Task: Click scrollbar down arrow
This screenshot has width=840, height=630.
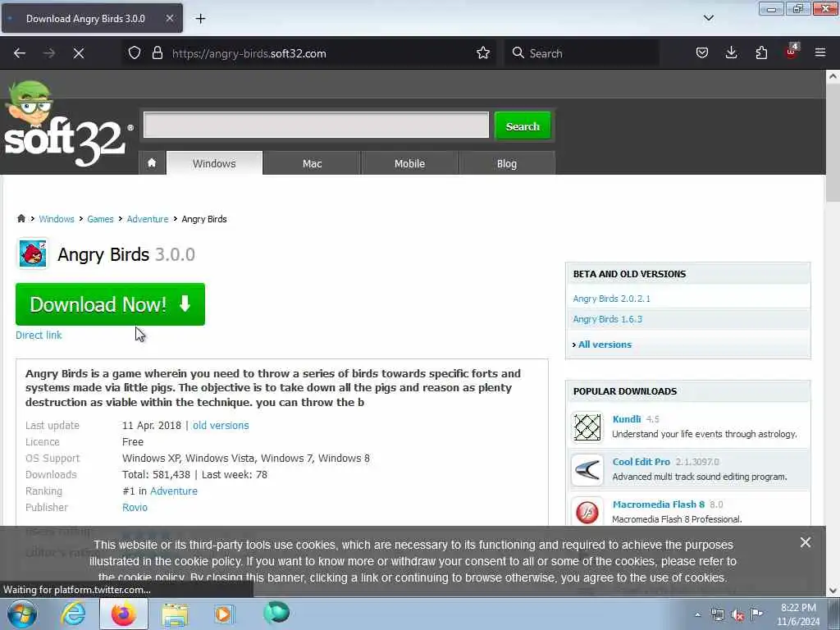Action: pos(833,591)
